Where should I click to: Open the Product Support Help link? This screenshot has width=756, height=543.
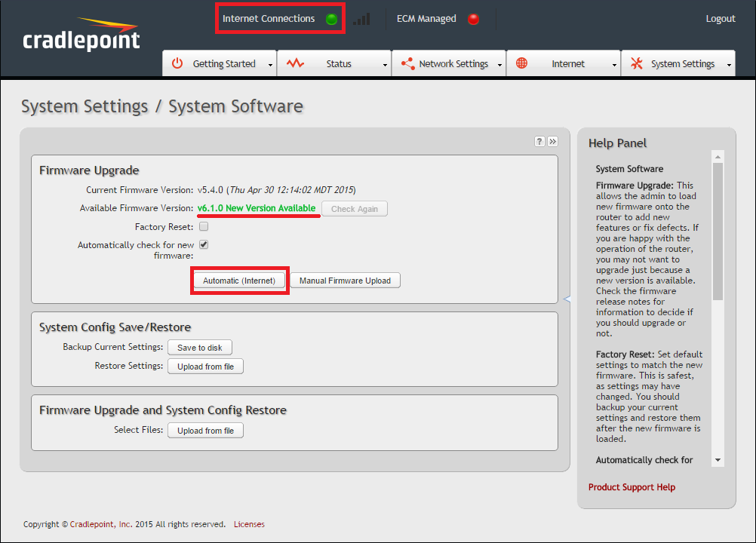coord(632,487)
